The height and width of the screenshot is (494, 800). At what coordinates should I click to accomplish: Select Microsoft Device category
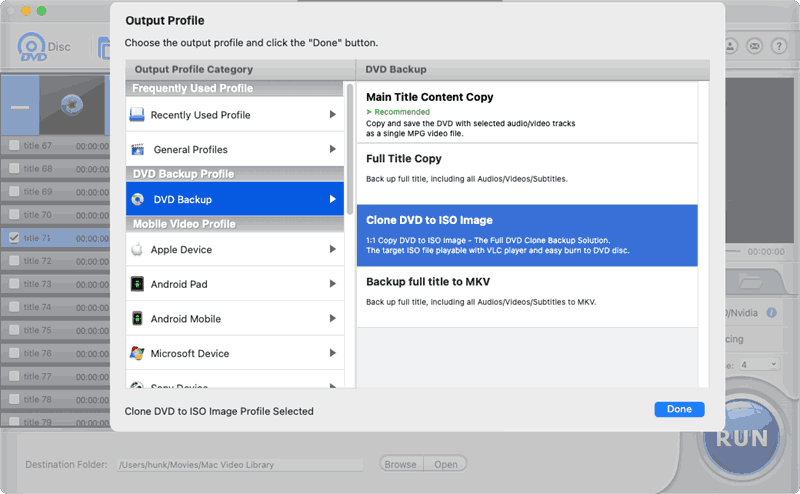point(235,353)
